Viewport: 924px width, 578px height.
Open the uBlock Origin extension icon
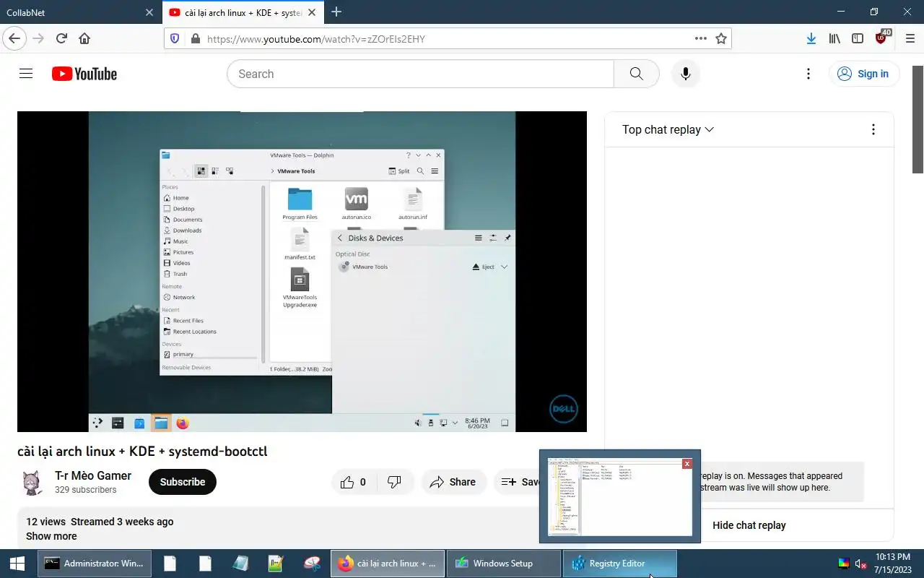pyautogui.click(x=881, y=38)
